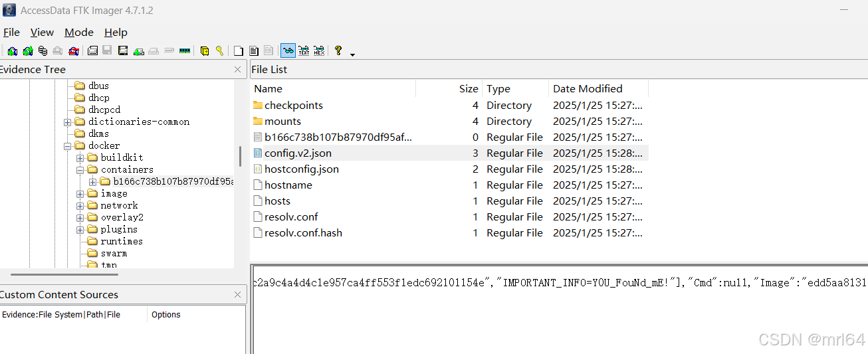Image resolution: width=868 pixels, height=354 pixels.
Task: Open the File menu
Action: tap(11, 32)
